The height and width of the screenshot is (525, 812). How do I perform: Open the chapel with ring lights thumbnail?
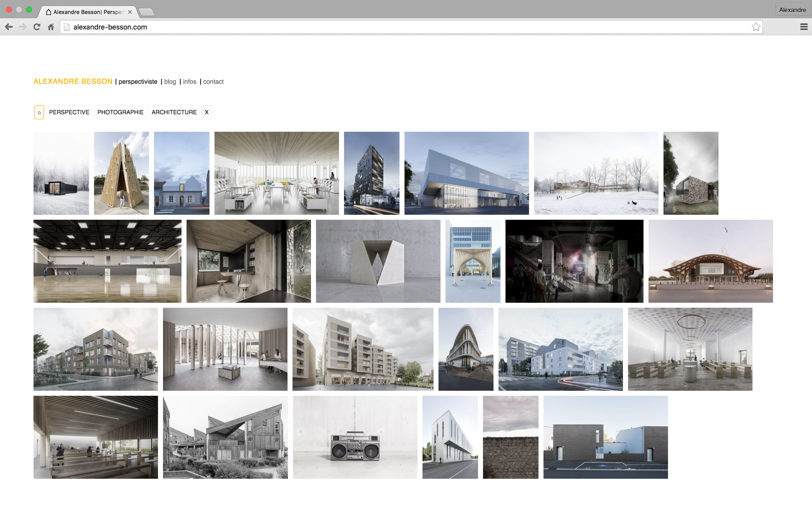point(690,349)
